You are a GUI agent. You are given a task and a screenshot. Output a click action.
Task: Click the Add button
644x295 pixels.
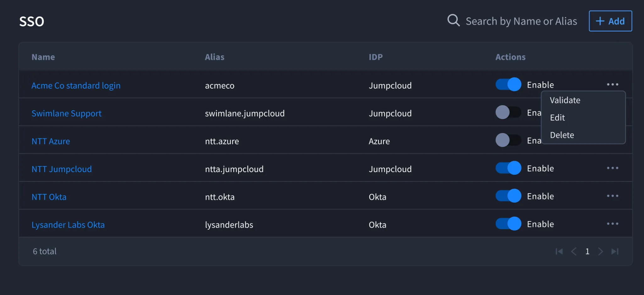(610, 21)
